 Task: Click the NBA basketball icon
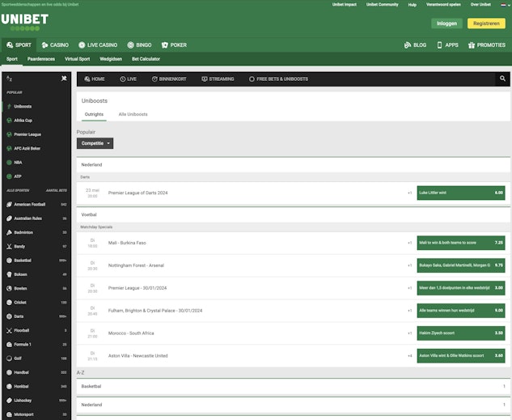[9, 163]
